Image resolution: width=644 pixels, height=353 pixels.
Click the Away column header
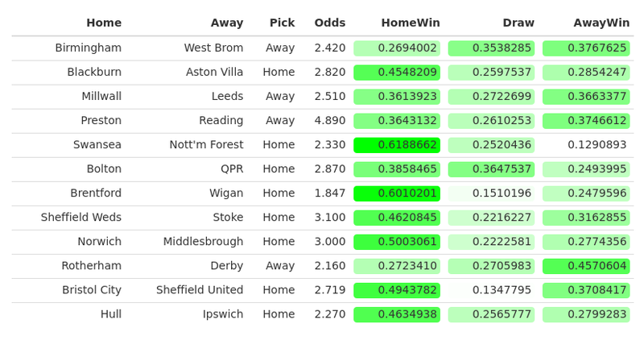(227, 23)
